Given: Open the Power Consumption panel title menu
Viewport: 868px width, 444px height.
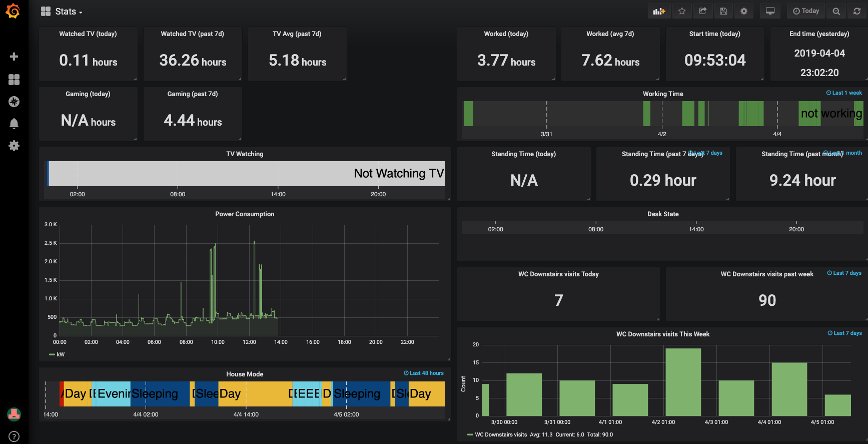Looking at the screenshot, I should [x=245, y=214].
